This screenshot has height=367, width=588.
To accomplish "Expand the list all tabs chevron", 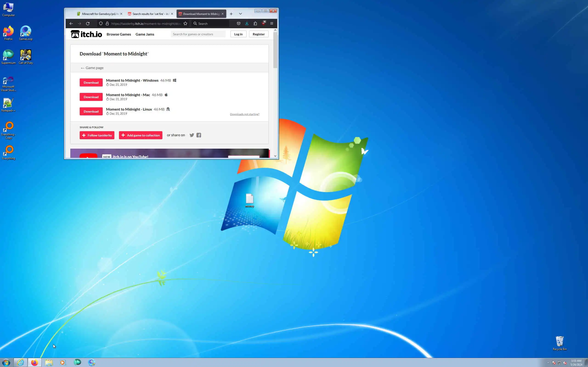I will (x=240, y=14).
